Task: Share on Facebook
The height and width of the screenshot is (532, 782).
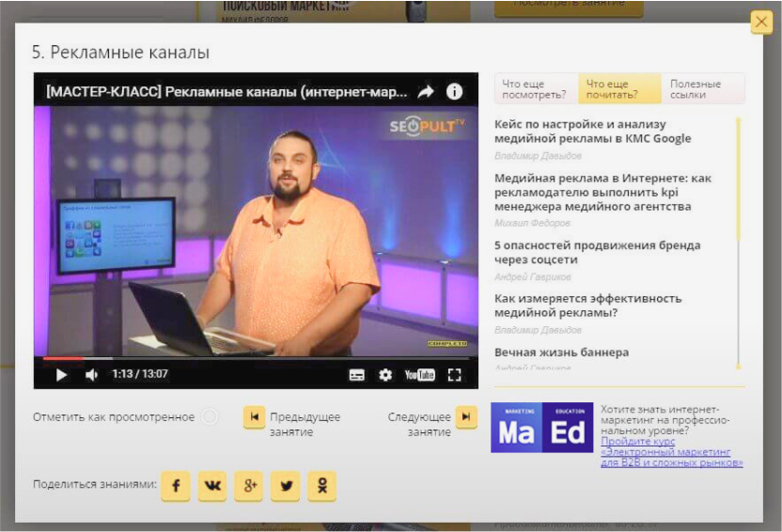Action: [176, 486]
